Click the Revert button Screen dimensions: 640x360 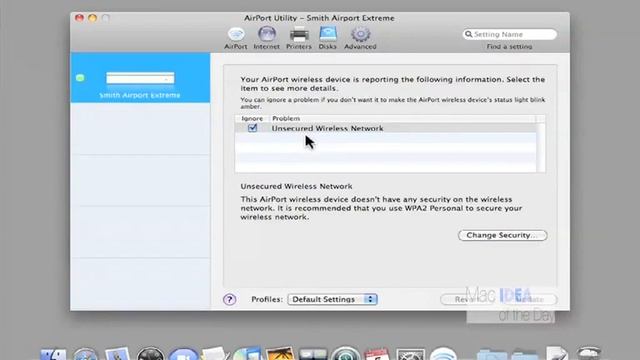467,299
